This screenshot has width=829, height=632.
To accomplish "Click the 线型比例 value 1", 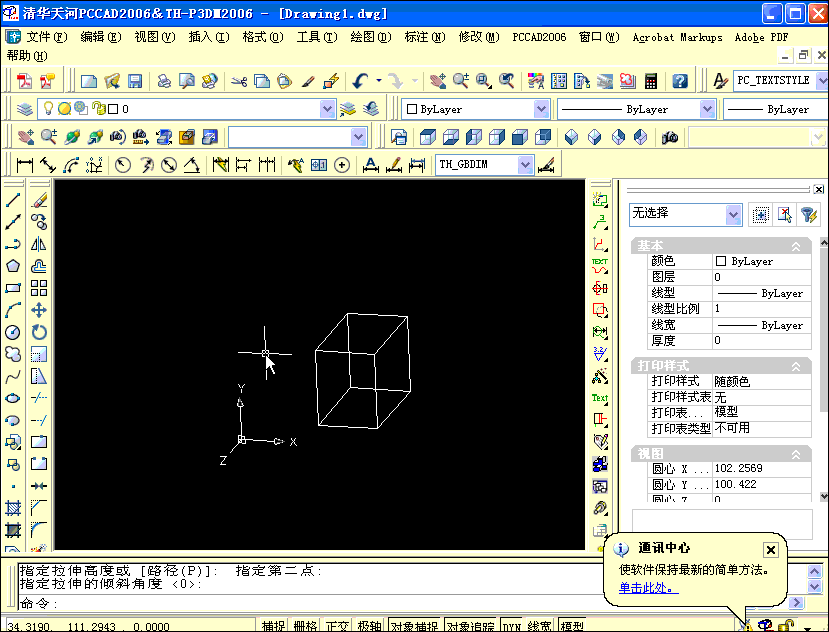I will [x=761, y=308].
